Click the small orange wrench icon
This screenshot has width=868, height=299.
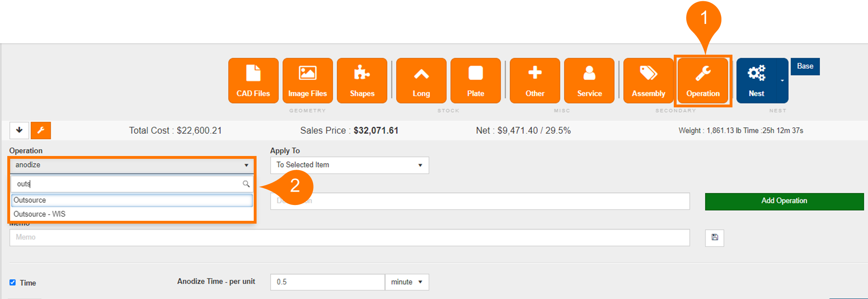(41, 130)
